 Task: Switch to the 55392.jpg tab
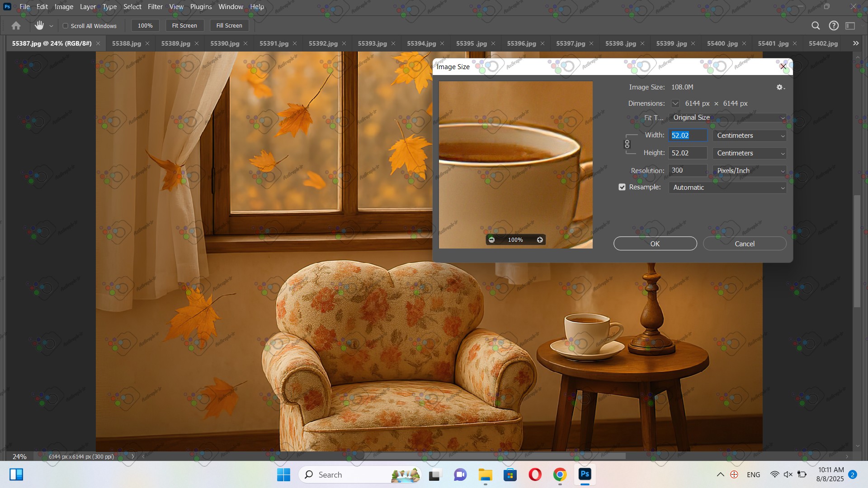(323, 43)
